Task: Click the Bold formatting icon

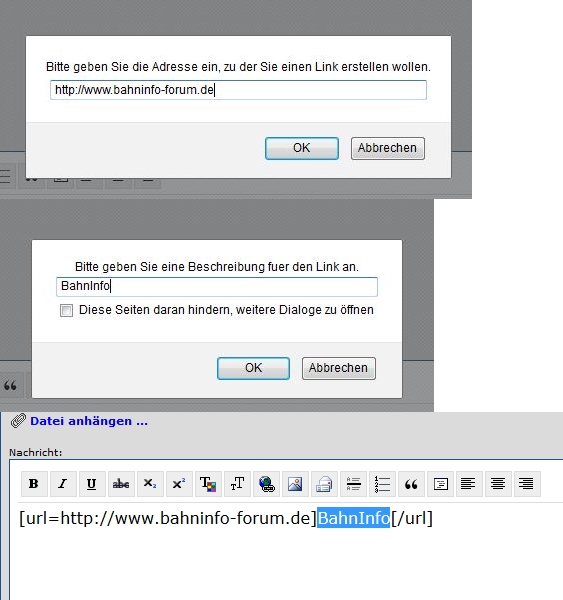Action: [x=34, y=484]
